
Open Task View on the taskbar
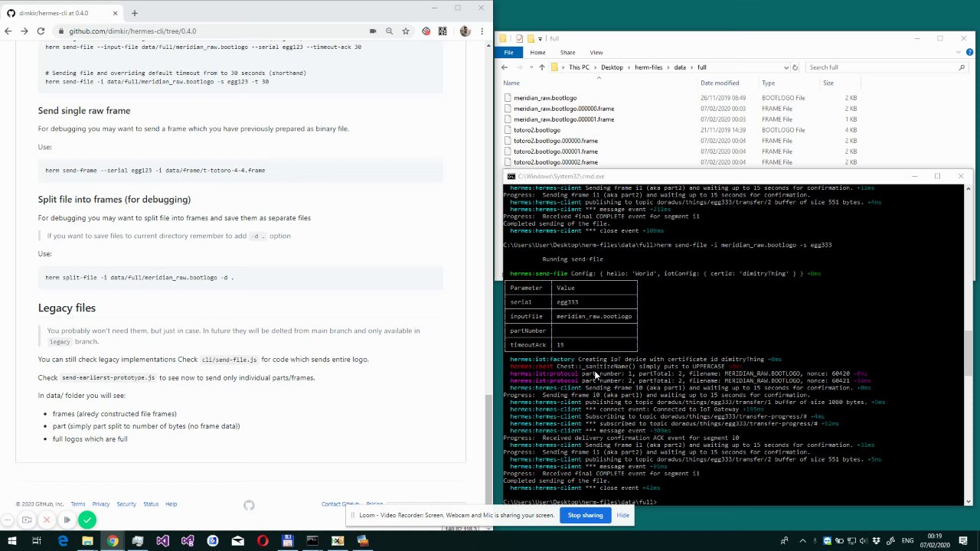[x=37, y=541]
